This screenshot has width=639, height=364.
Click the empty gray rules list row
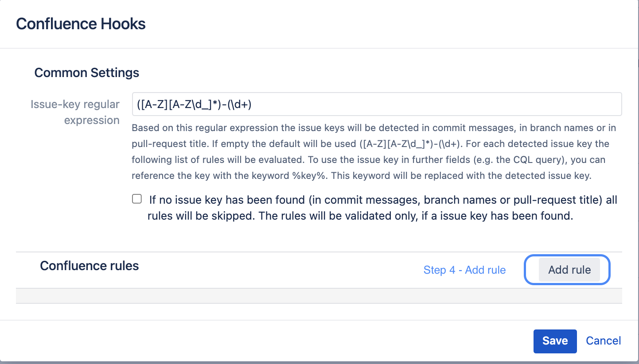click(319, 296)
